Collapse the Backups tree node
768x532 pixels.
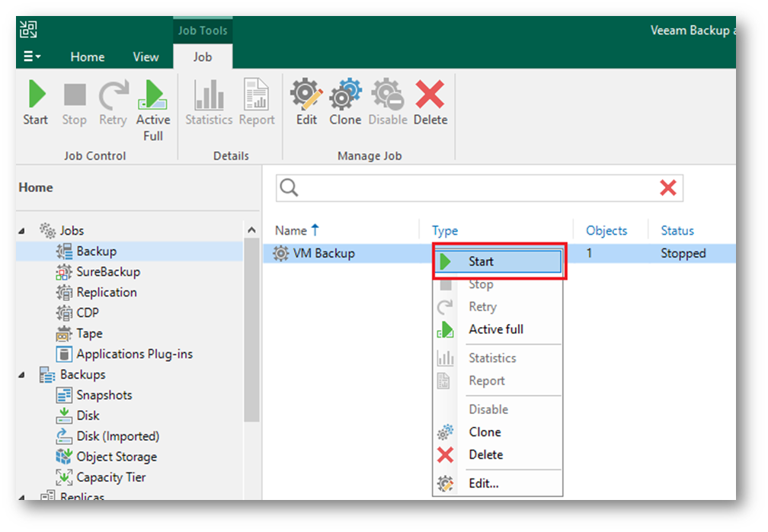click(21, 375)
